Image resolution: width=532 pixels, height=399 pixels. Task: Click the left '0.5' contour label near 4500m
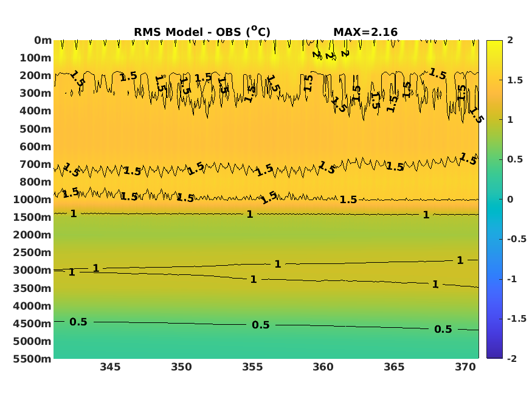point(78,322)
